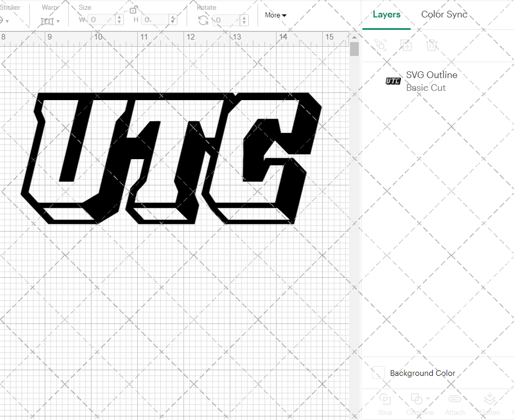Select the SVG Outline Basic Cut layer
Image resolution: width=514 pixels, height=420 pixels.
pyautogui.click(x=431, y=81)
